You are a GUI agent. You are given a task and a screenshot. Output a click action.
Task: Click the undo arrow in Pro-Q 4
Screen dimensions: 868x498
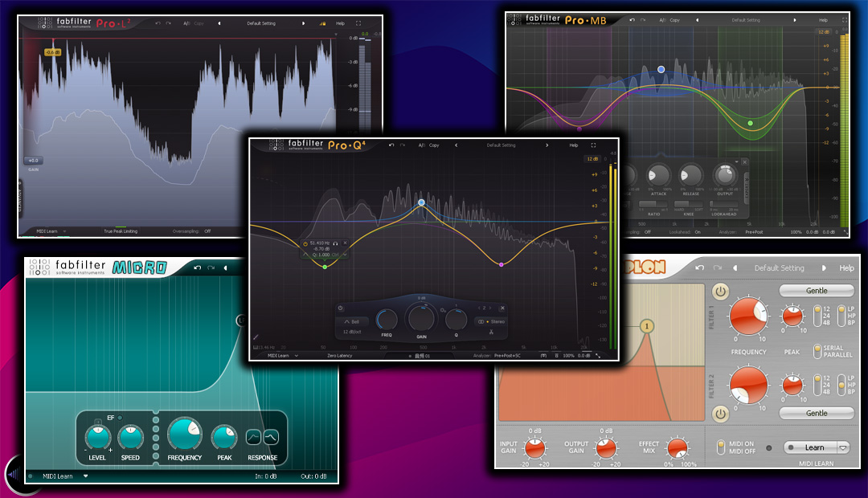391,145
